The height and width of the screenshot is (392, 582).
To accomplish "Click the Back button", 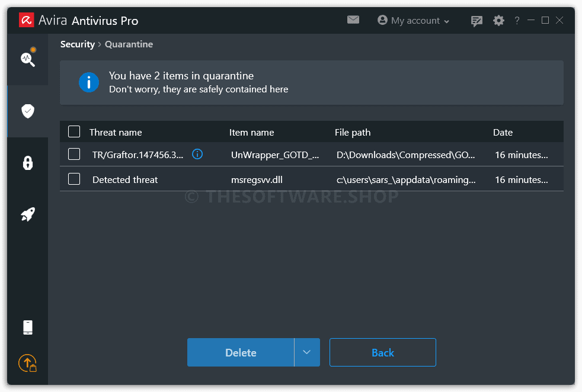I will click(383, 352).
